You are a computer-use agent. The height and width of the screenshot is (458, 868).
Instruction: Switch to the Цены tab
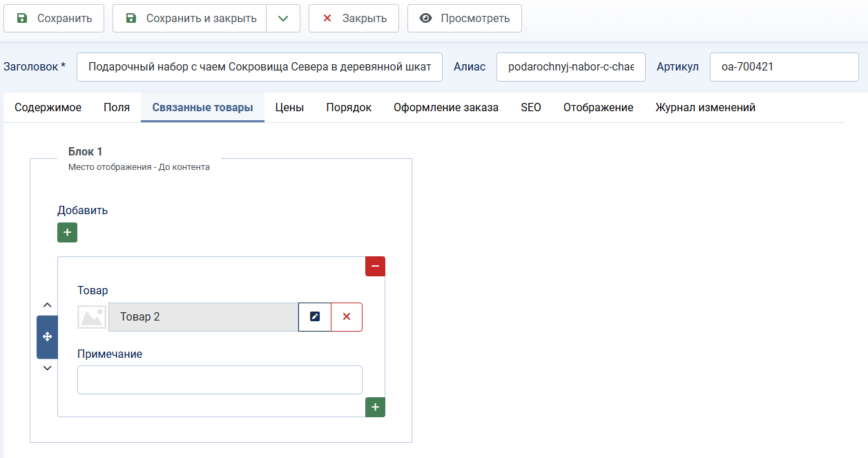[289, 108]
